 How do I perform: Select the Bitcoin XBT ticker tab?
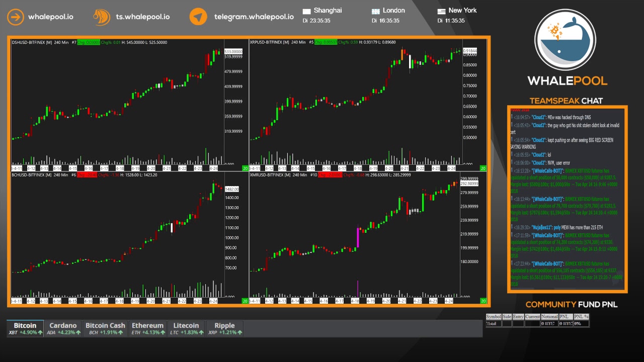pyautogui.click(x=25, y=328)
